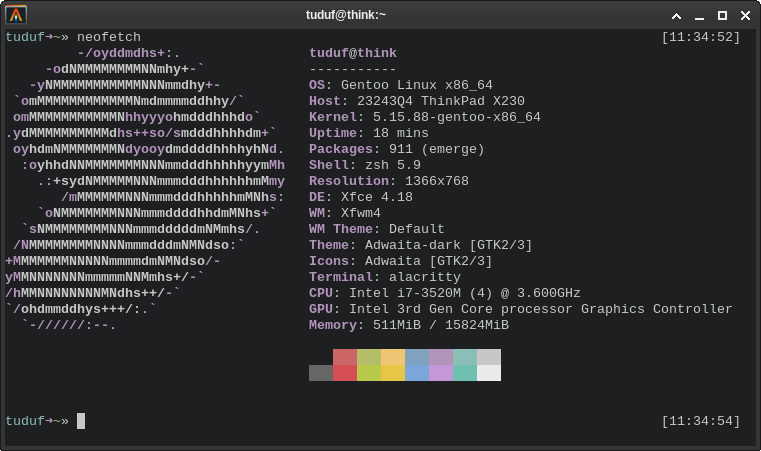Click the roll-up arrow button in the title bar
The height and width of the screenshot is (451, 761).
click(x=676, y=16)
